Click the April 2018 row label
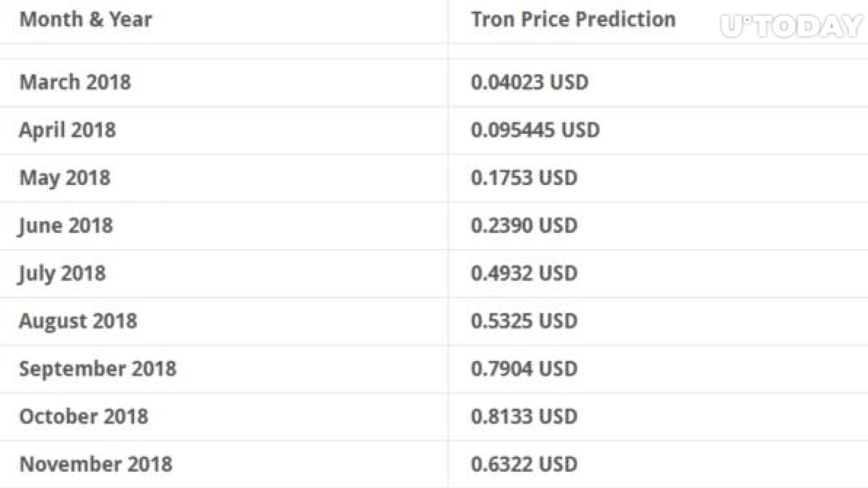The image size is (868, 488). 67,130
